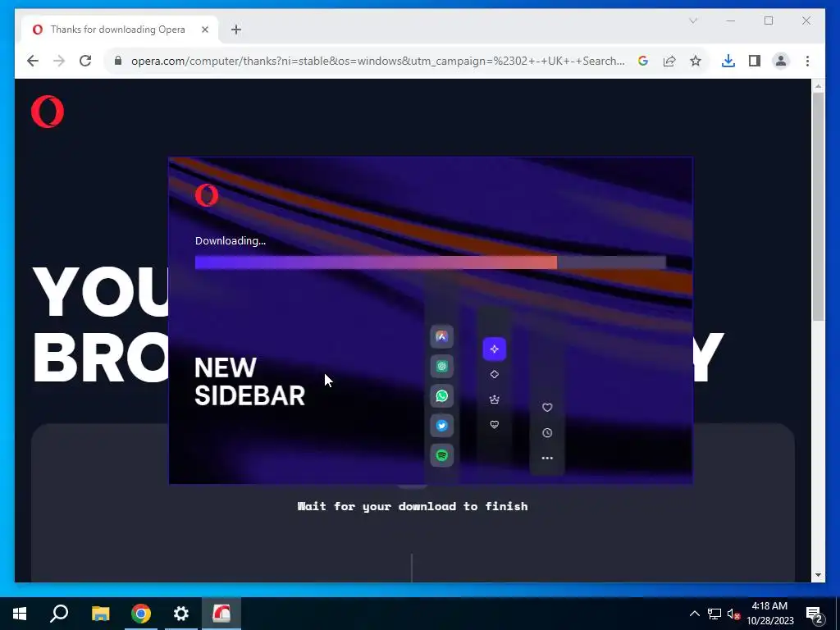
Task: Select Opera installer taskbar icon
Action: pos(221,614)
